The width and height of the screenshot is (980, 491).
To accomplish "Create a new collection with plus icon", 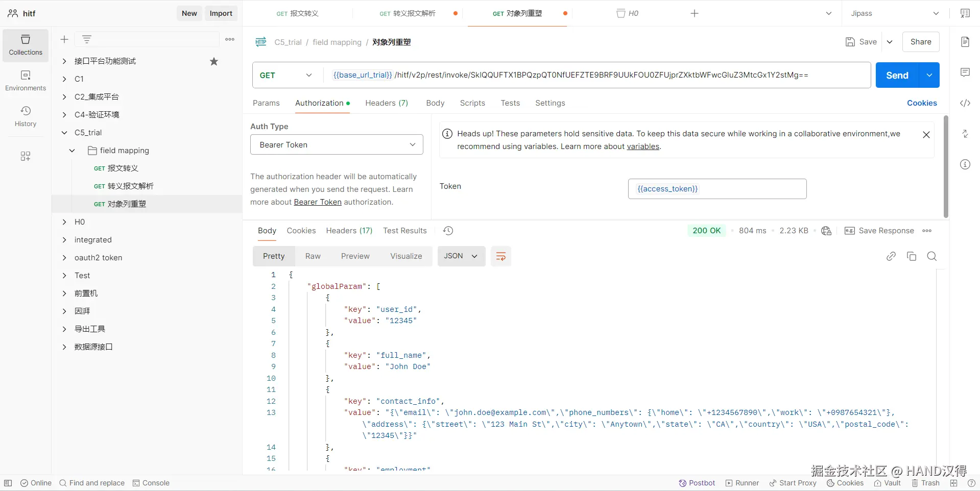I will (64, 39).
